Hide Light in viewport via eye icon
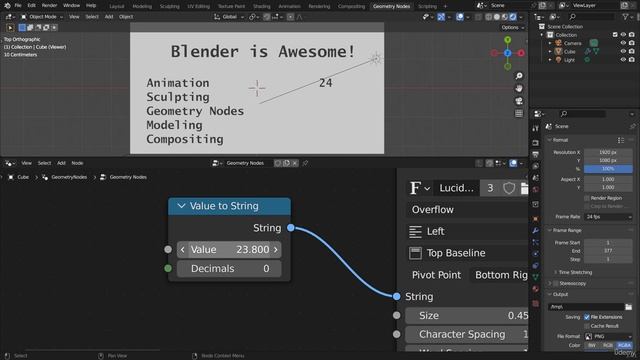Screen dimensions: 640x360 [x=623, y=60]
